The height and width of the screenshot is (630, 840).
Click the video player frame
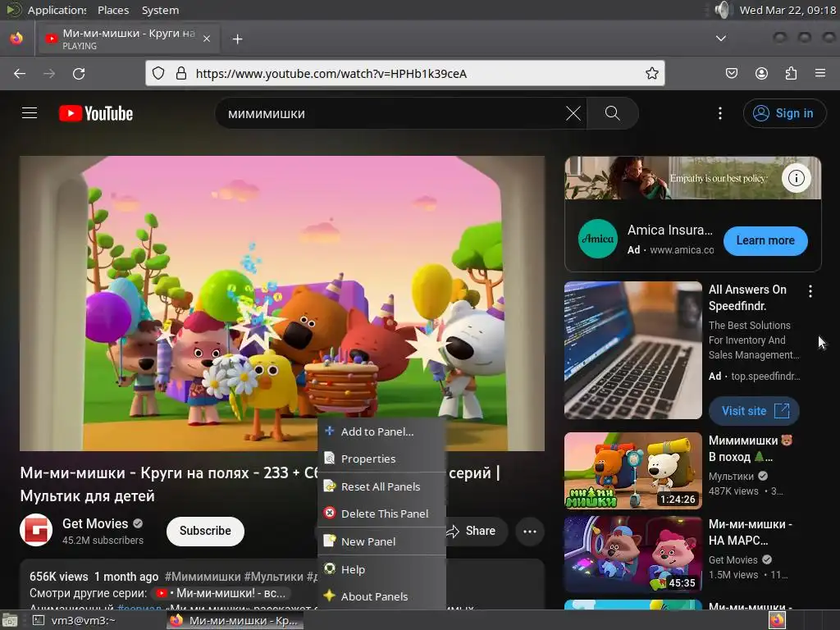(x=282, y=304)
